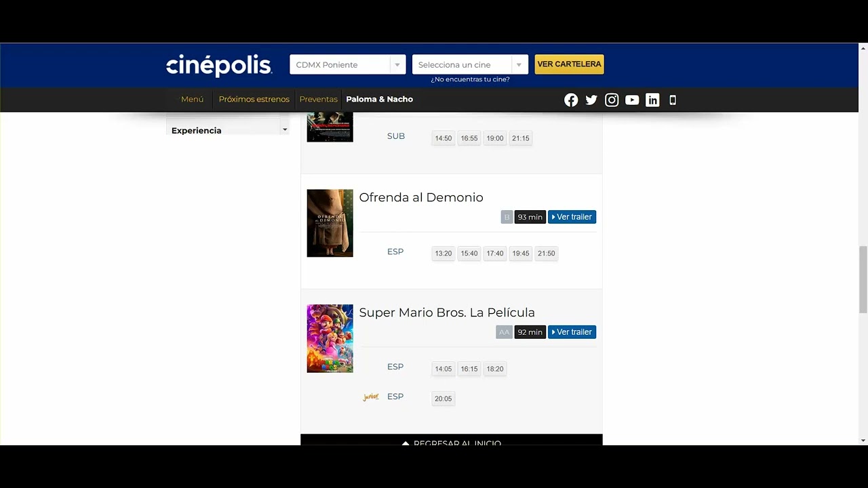The height and width of the screenshot is (488, 868).
Task: Click the Junior format logo
Action: click(x=371, y=397)
